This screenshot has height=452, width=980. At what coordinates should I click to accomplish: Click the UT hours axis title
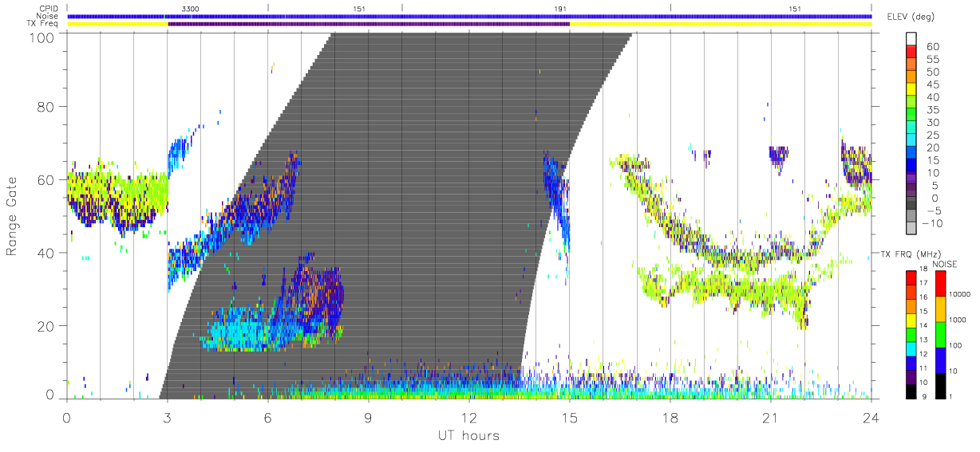point(468,435)
